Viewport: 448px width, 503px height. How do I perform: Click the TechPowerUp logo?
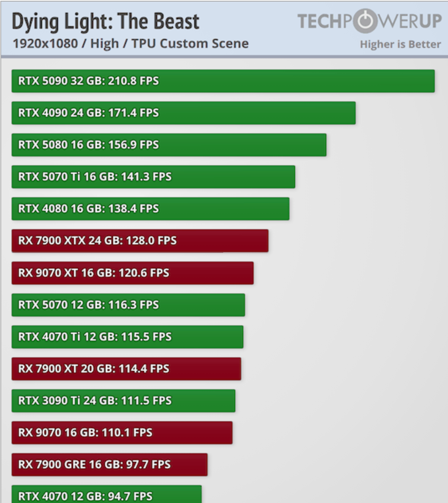coord(370,21)
